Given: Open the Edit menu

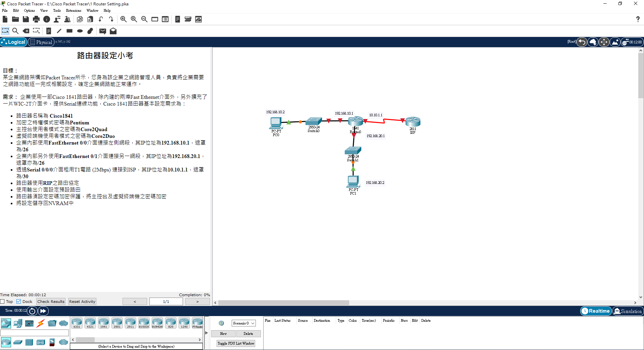Looking at the screenshot, I should 16,10.
